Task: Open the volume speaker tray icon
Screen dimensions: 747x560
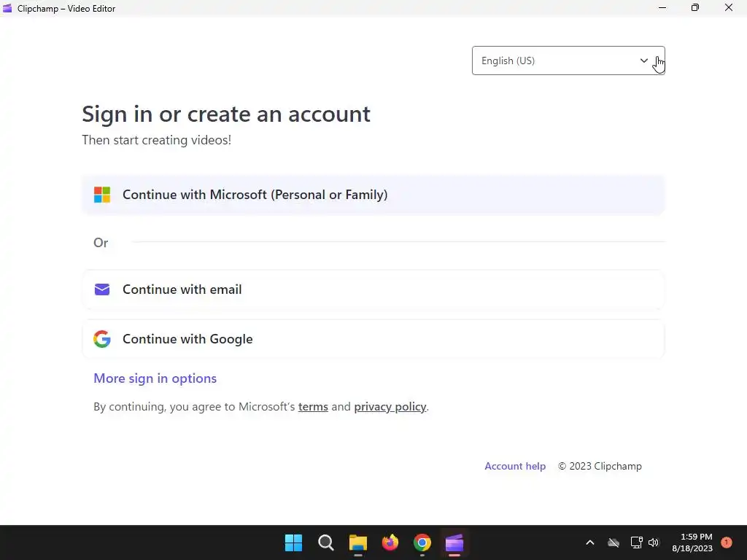Action: click(x=654, y=542)
